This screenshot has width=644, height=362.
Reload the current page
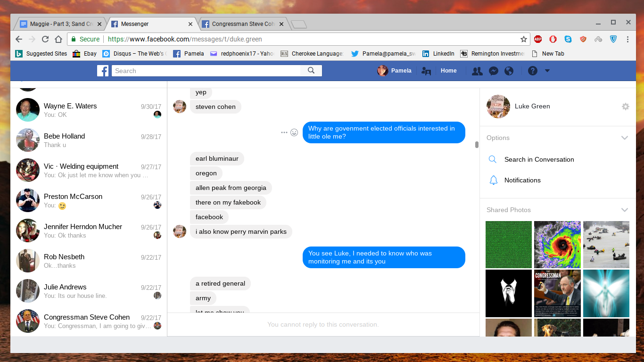tap(45, 39)
